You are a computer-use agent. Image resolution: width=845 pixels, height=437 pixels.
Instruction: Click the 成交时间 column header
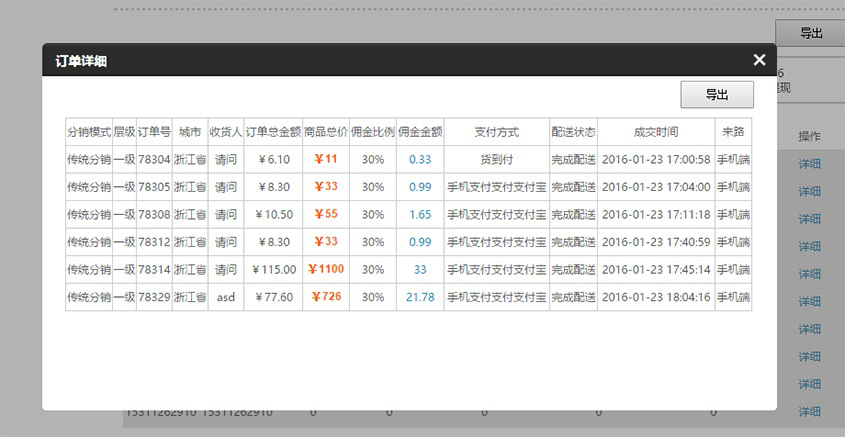coord(656,132)
